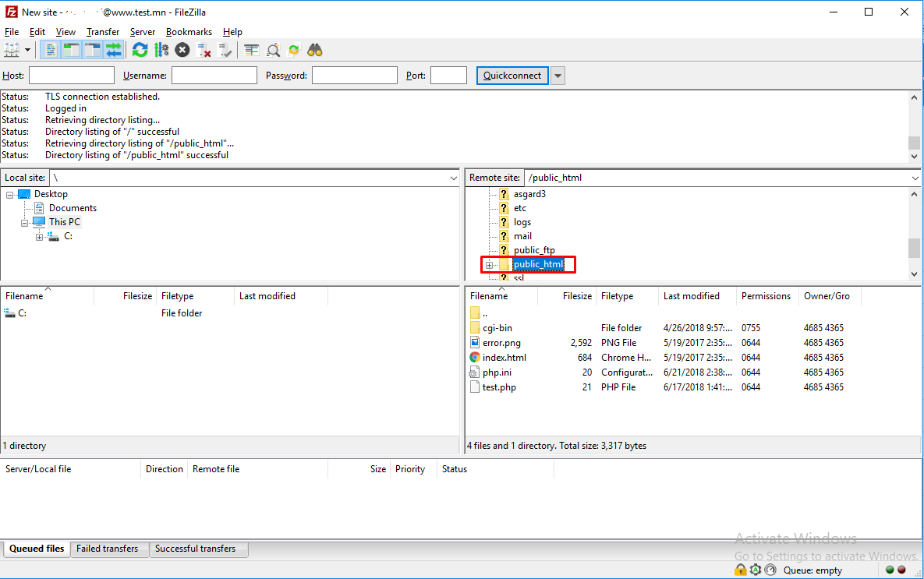
Task: Select the public_ftp remote folder
Action: pos(534,250)
